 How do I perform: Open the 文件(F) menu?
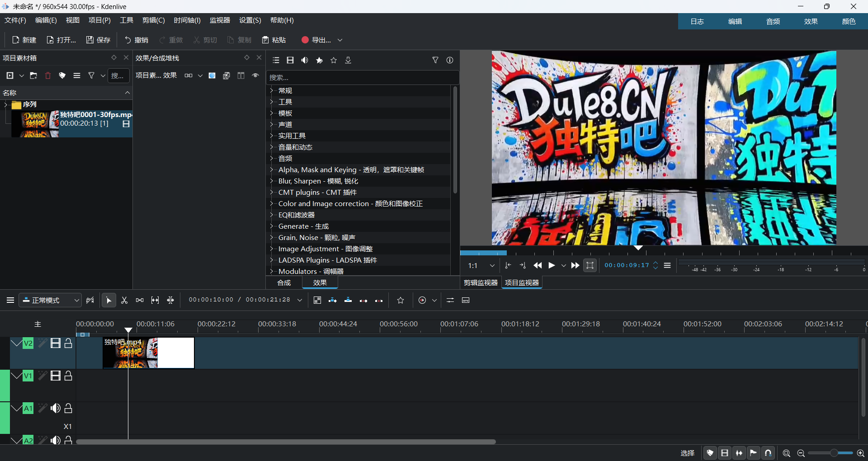pos(15,20)
